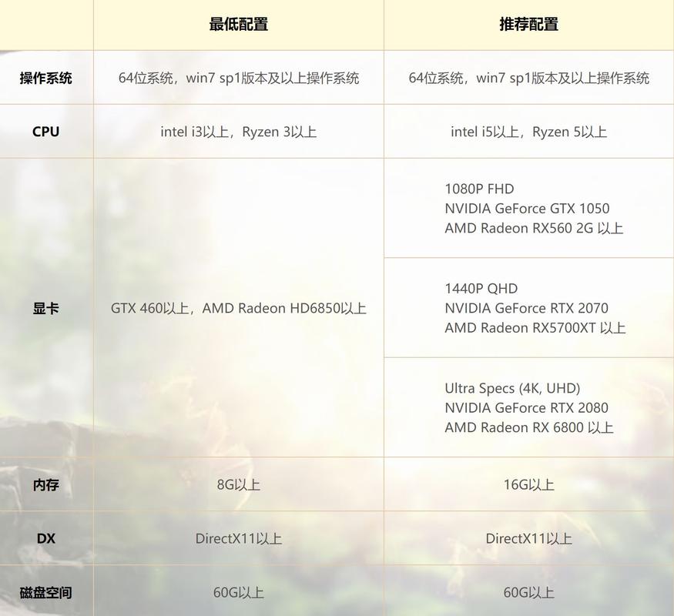Click the 最低配置 column header
The width and height of the screenshot is (674, 616).
coord(237,24)
